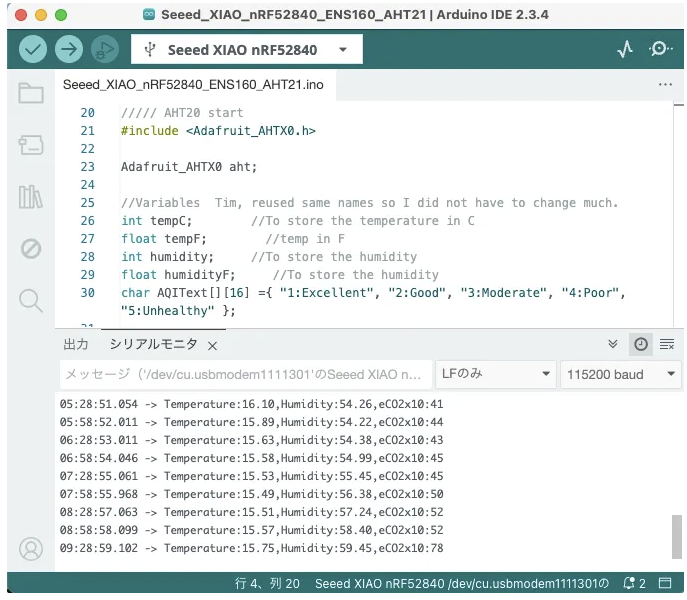Toggle timestamp display clock button
687x600 pixels.
click(641, 344)
